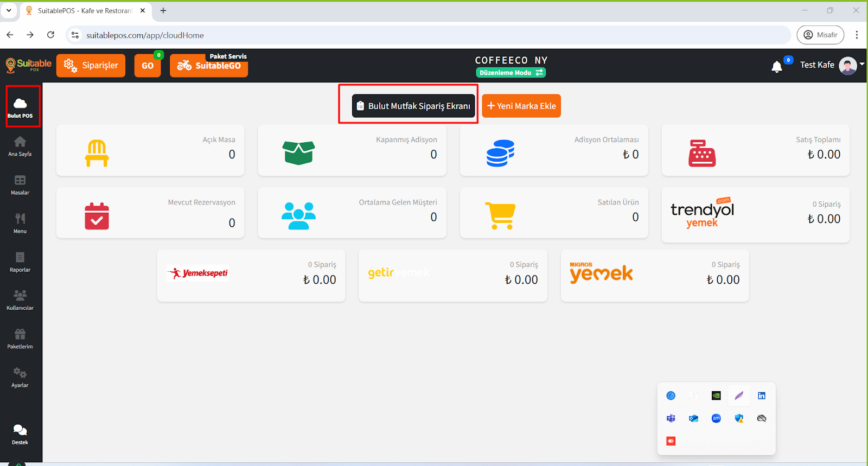Open Windows Security shield tray icon

pyautogui.click(x=739, y=418)
